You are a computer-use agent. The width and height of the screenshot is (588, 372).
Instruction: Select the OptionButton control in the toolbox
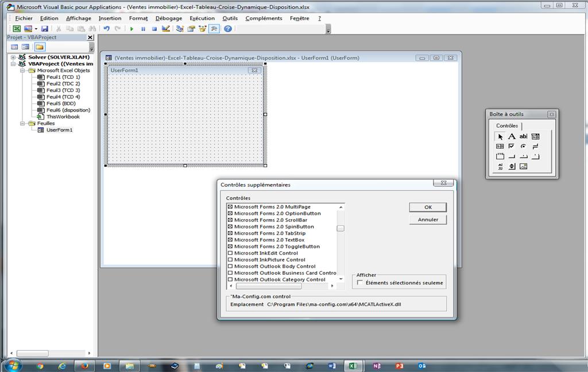523,146
